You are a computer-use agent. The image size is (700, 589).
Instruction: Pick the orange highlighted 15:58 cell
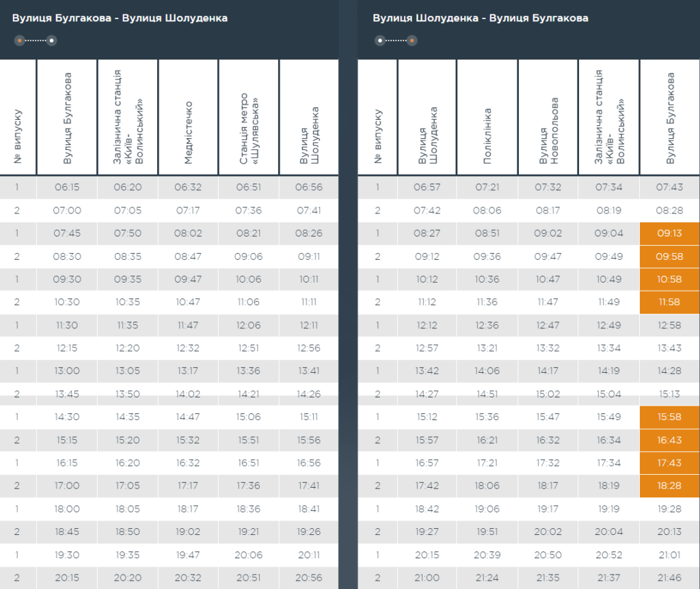(x=669, y=417)
